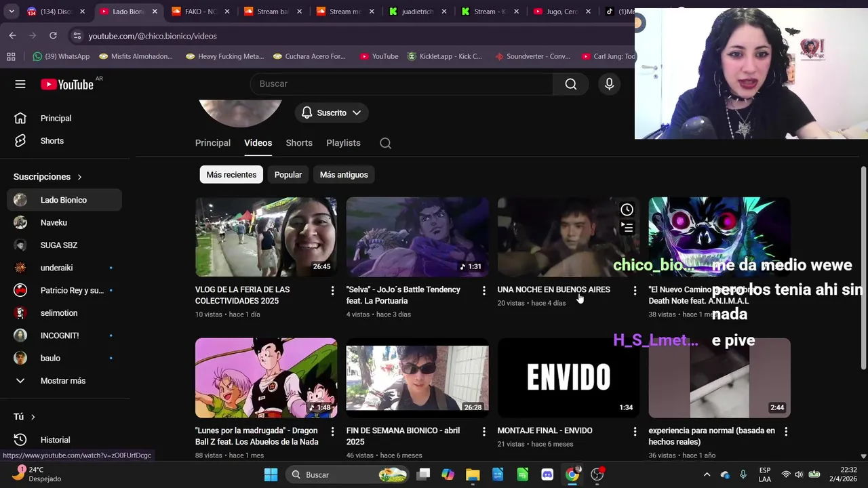The height and width of the screenshot is (488, 868).
Task: Open Patricio Rey subscription channel
Action: coord(64,290)
